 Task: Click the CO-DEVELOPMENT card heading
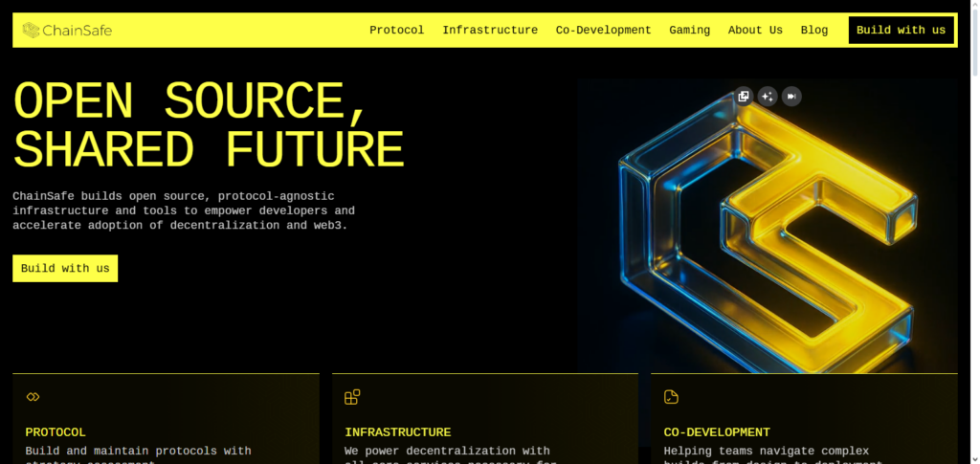click(x=716, y=432)
